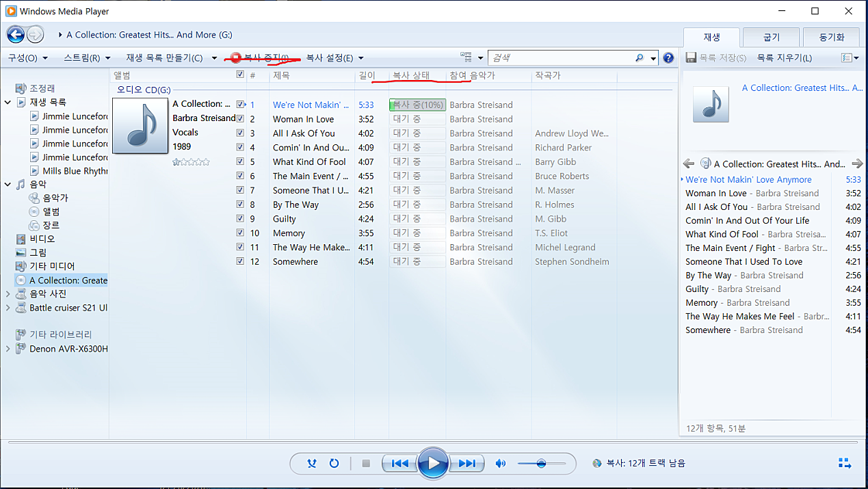The height and width of the screenshot is (489, 868).
Task: Go to previous list arrow in playlist pane
Action: (x=689, y=163)
